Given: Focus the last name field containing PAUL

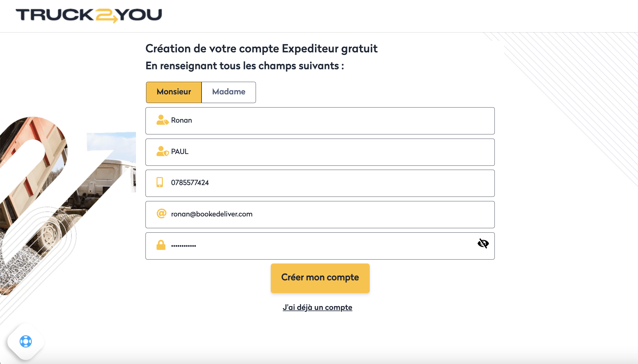Looking at the screenshot, I should [x=320, y=152].
